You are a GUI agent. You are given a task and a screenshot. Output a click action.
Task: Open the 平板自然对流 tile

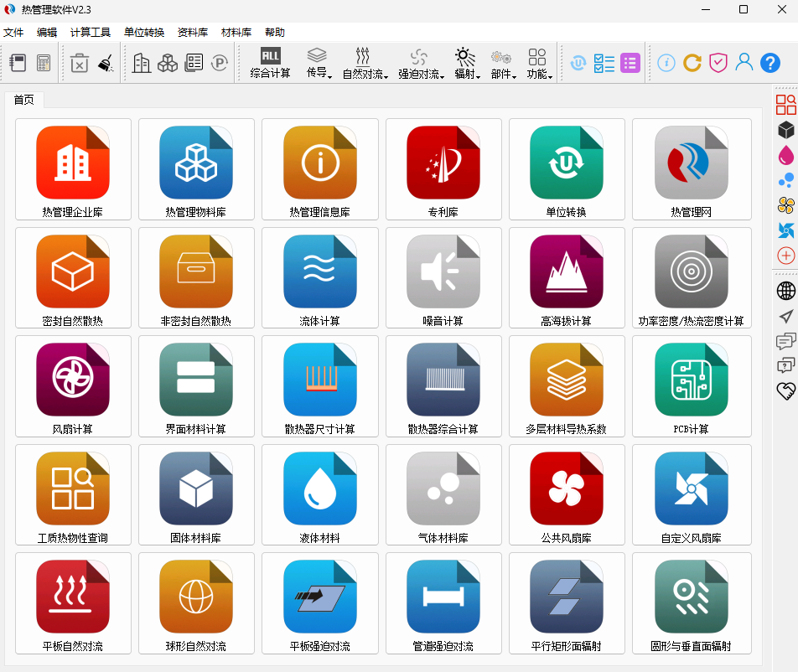click(73, 602)
